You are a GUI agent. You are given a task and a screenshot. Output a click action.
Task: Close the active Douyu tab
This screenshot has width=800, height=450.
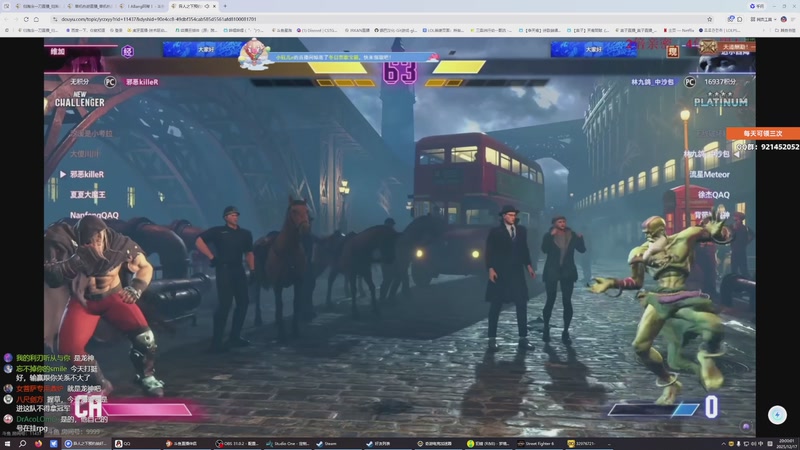coord(214,6)
